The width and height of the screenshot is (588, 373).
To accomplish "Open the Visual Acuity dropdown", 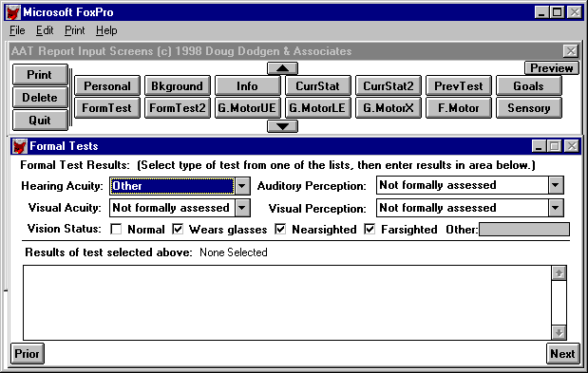I will 242,208.
